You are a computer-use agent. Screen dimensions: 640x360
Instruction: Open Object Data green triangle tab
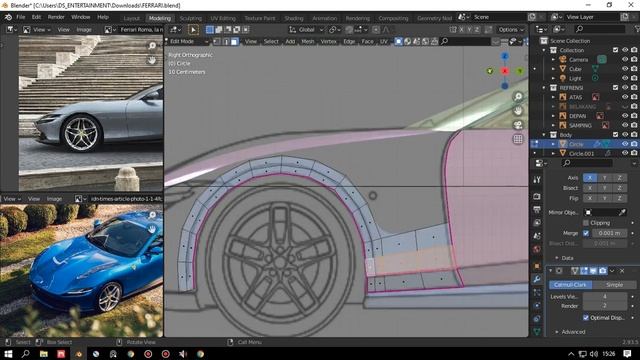(537, 331)
